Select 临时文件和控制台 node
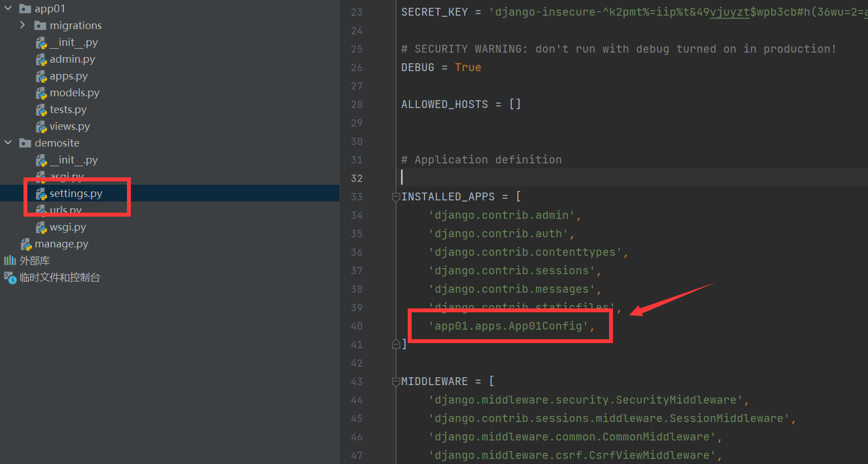The image size is (868, 464). (60, 277)
